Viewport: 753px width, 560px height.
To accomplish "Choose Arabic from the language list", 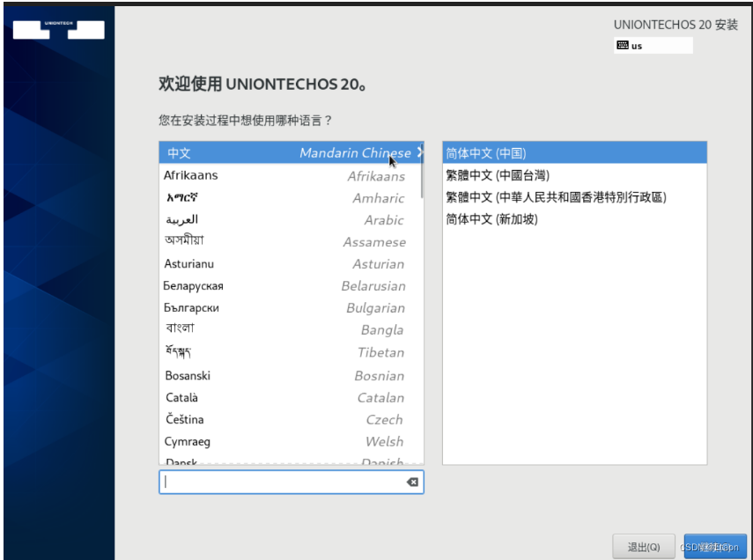I will click(x=291, y=219).
